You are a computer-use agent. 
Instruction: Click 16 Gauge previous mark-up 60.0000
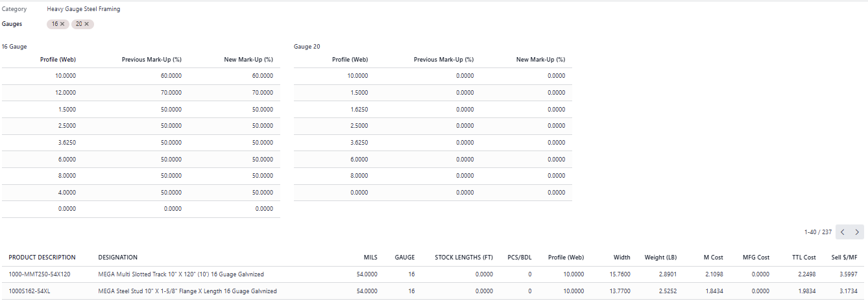click(171, 76)
